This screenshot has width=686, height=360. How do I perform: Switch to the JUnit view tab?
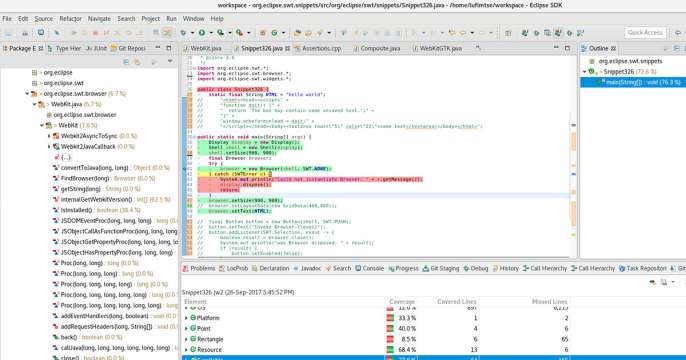(x=96, y=48)
